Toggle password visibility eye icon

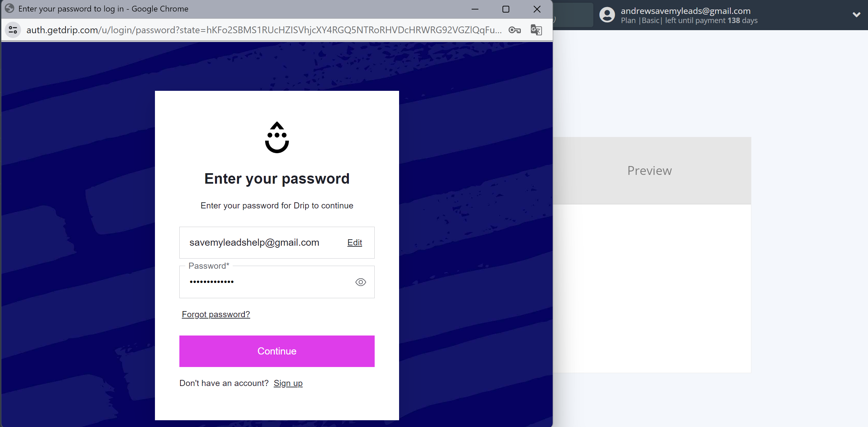360,282
